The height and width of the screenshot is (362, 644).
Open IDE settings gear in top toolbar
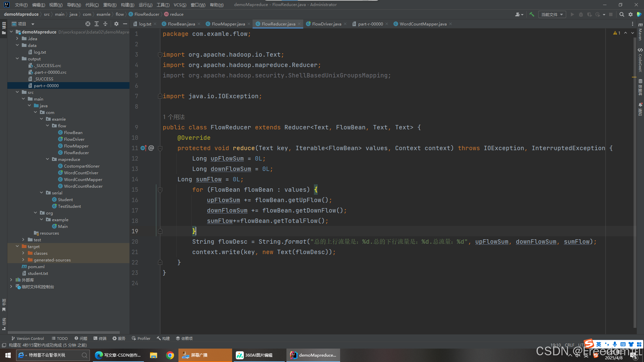pyautogui.click(x=631, y=14)
